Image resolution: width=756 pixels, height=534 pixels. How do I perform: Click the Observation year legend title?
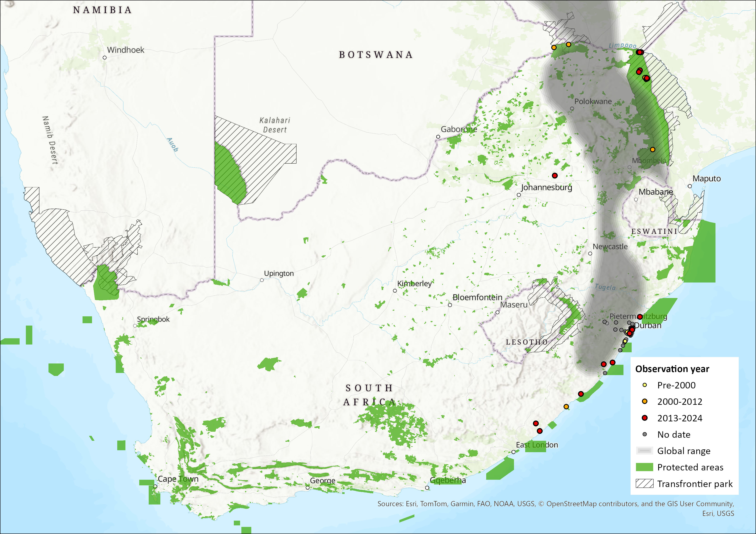tap(672, 369)
